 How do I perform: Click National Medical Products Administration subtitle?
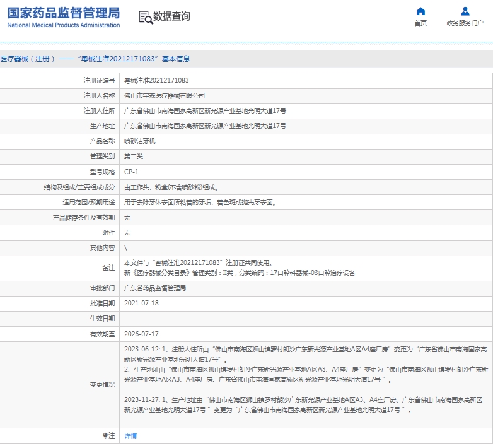(x=64, y=25)
